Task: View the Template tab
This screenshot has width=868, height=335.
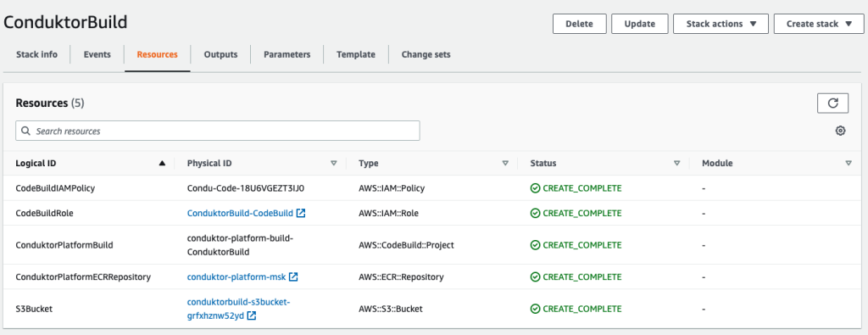Action: (356, 54)
